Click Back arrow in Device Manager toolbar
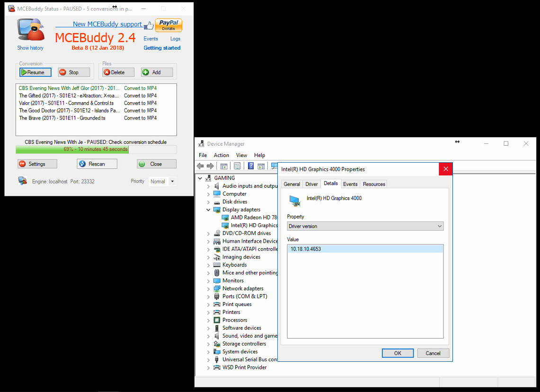 coord(200,166)
